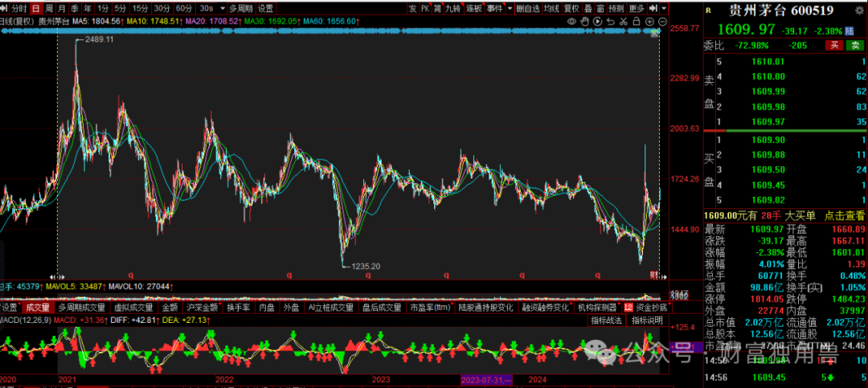Click top toolbar 设置 button
868x388 pixels.
point(266,8)
